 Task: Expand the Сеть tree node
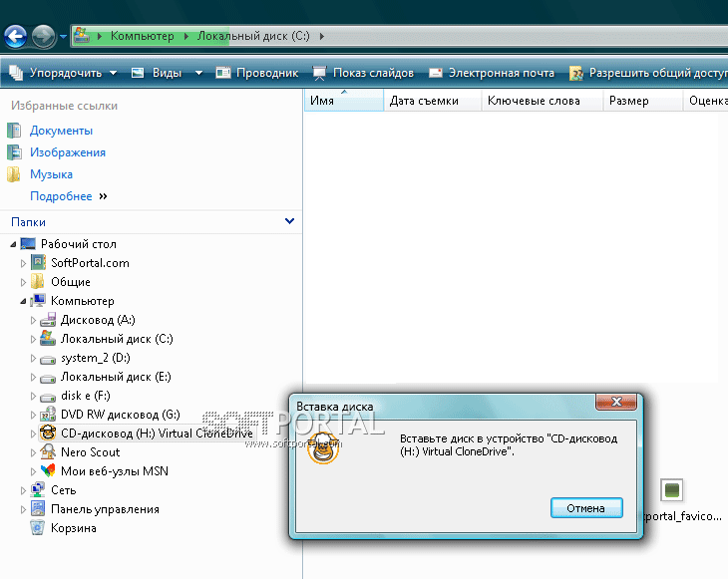(23, 491)
